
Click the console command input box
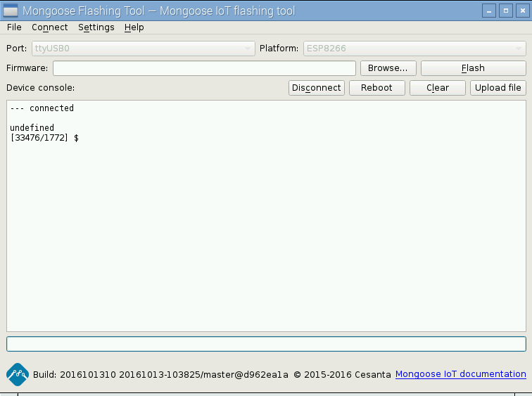266,344
